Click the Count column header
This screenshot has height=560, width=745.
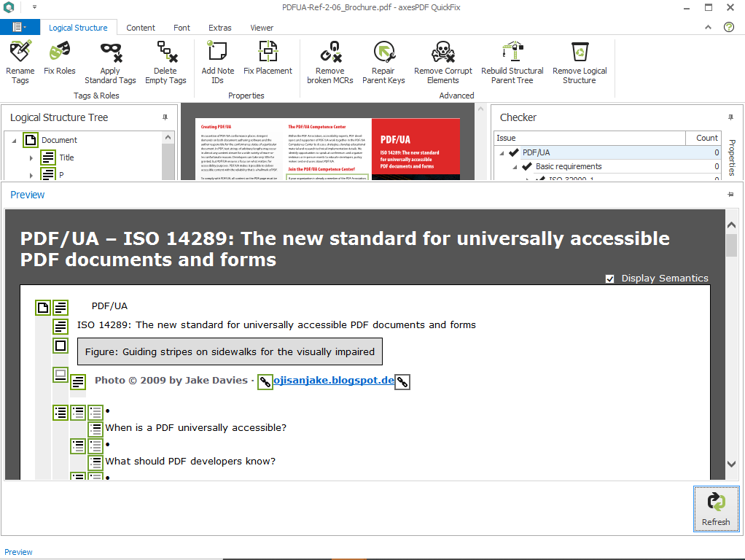703,138
